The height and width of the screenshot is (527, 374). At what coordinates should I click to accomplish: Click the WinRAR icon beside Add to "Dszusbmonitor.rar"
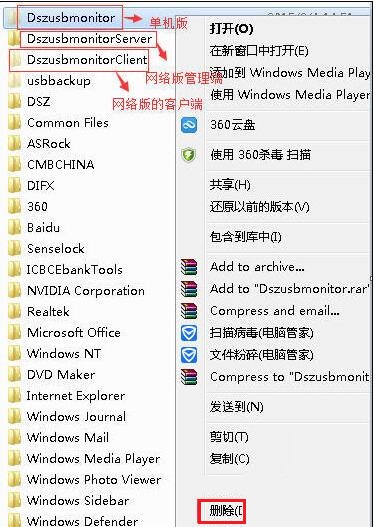click(189, 289)
